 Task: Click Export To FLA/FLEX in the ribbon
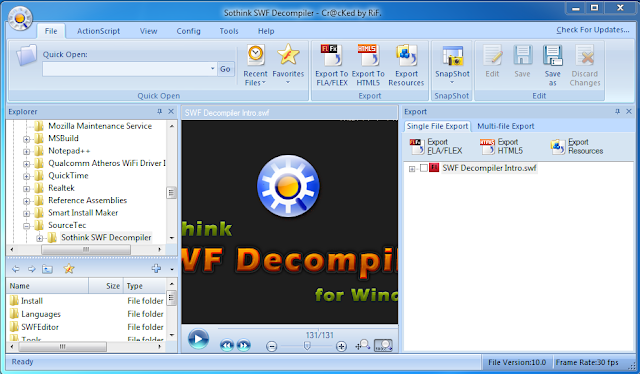331,65
